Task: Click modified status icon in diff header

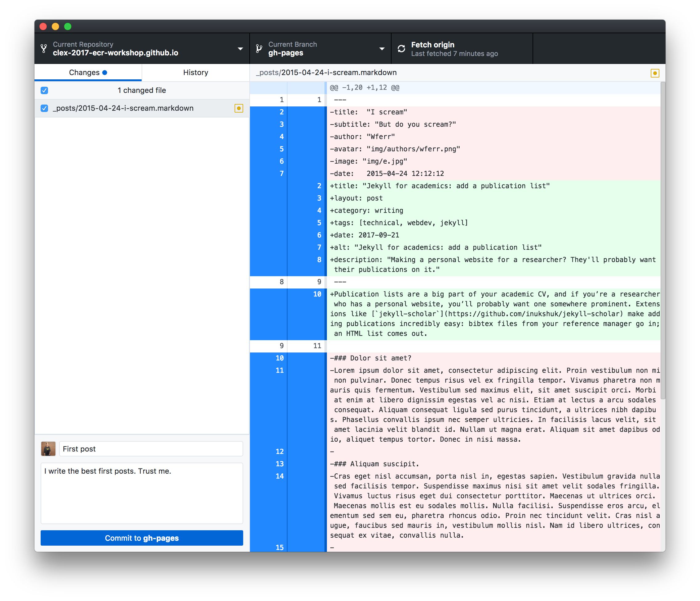Action: (655, 73)
